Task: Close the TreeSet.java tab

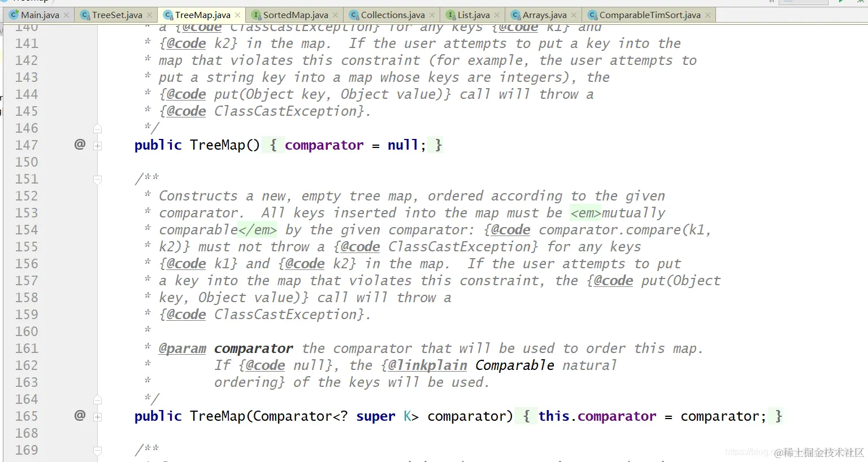Action: (149, 15)
